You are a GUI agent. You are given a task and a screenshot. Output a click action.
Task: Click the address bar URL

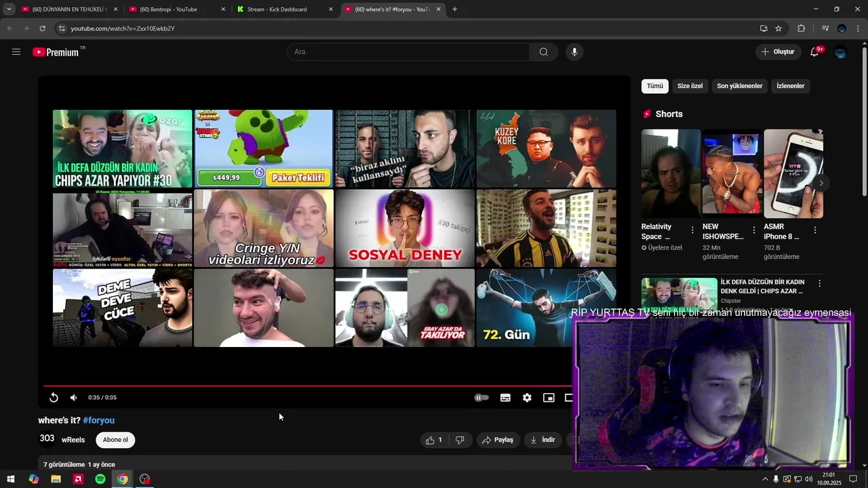[x=123, y=28]
